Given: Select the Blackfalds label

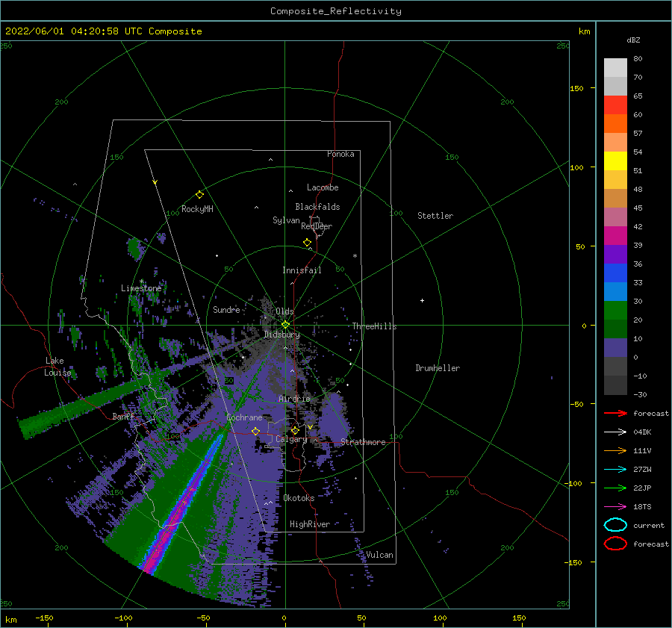Looking at the screenshot, I should (x=317, y=207).
